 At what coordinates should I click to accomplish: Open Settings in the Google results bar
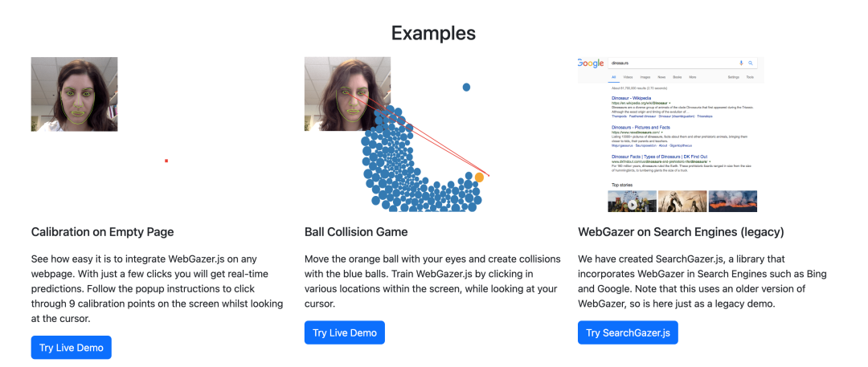point(733,77)
